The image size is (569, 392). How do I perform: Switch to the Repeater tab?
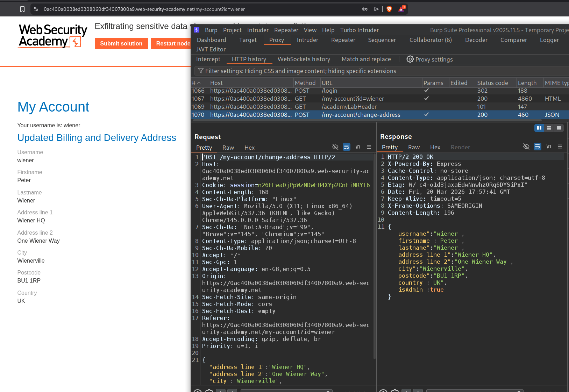[x=343, y=40]
